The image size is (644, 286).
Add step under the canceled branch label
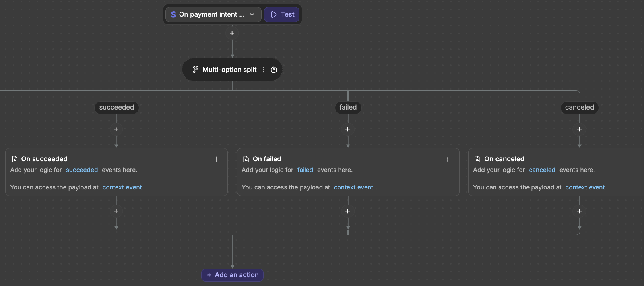580,129
